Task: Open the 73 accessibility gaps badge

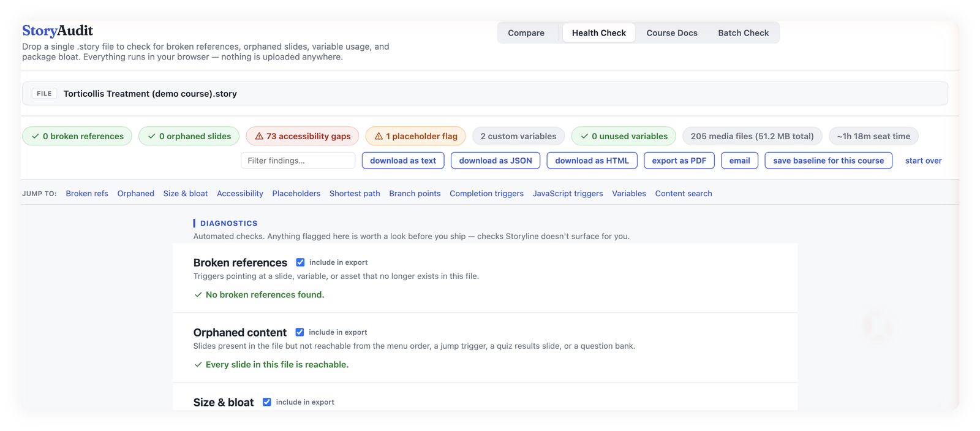Action: coord(303,136)
